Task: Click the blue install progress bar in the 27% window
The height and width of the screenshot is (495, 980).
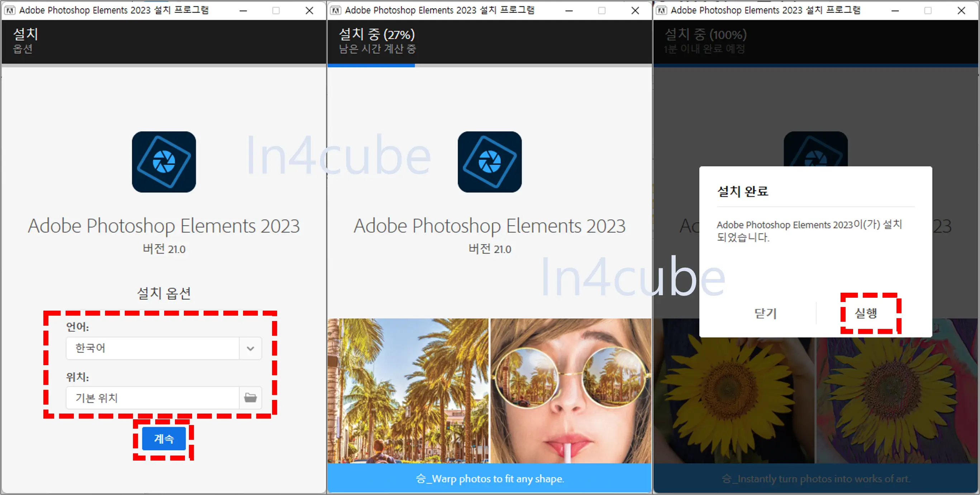Action: point(371,66)
